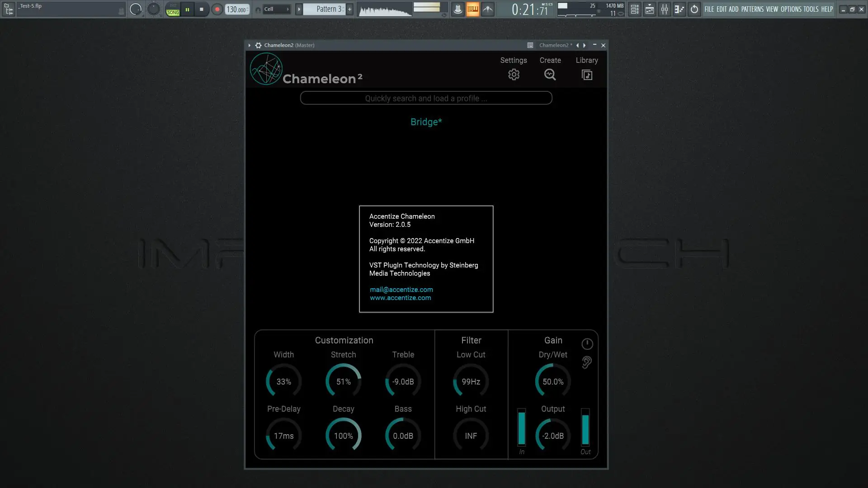Open the Cell snap dropdown
868x488 pixels.
click(276, 9)
